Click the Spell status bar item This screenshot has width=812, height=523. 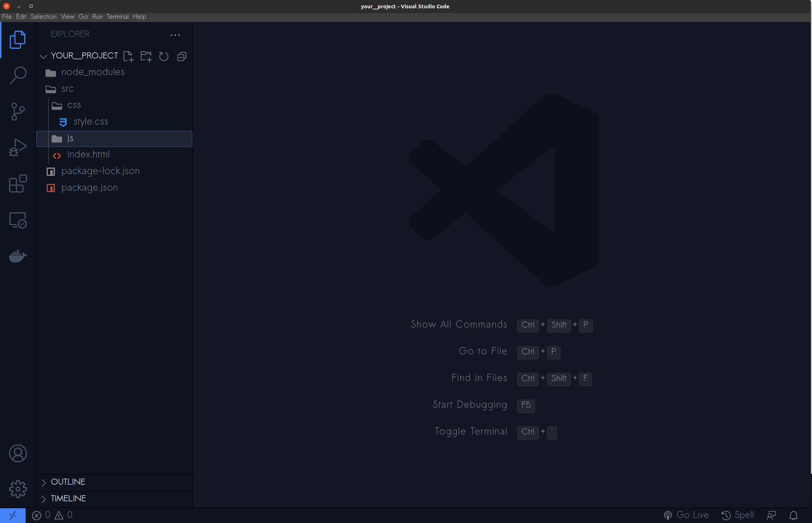pyautogui.click(x=738, y=515)
